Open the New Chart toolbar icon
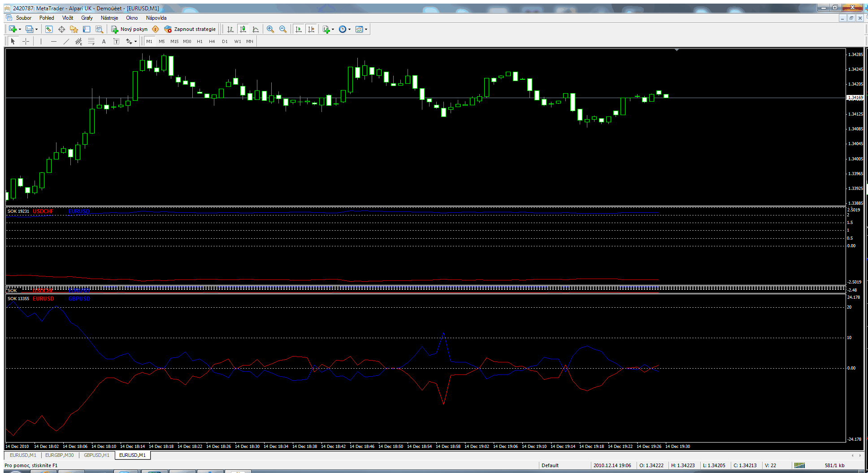This screenshot has height=473, width=868. point(13,29)
